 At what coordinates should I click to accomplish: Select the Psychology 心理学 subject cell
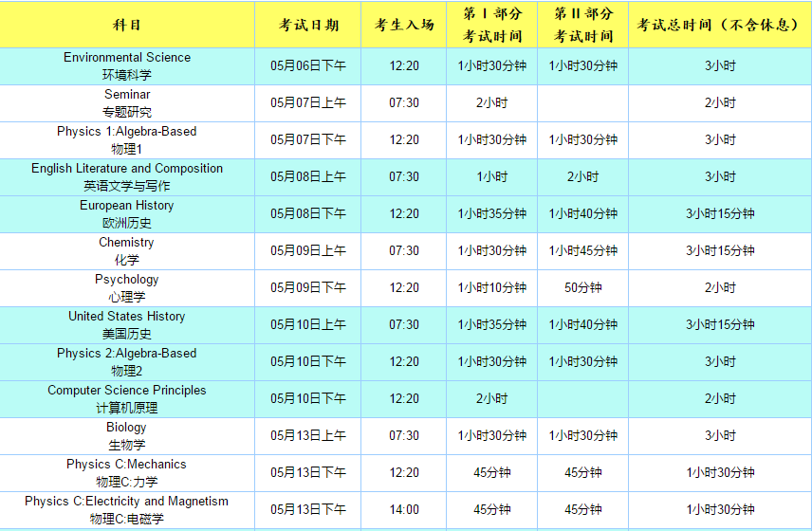127,287
